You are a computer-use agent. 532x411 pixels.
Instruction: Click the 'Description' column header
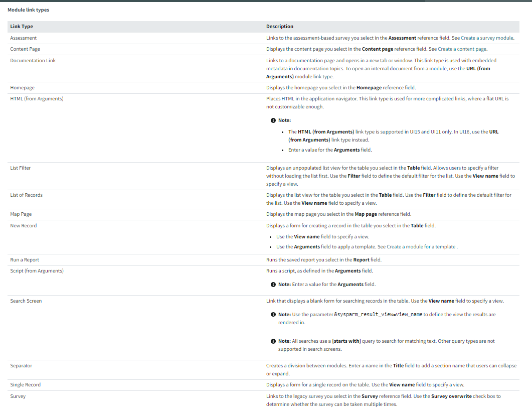[280, 27]
